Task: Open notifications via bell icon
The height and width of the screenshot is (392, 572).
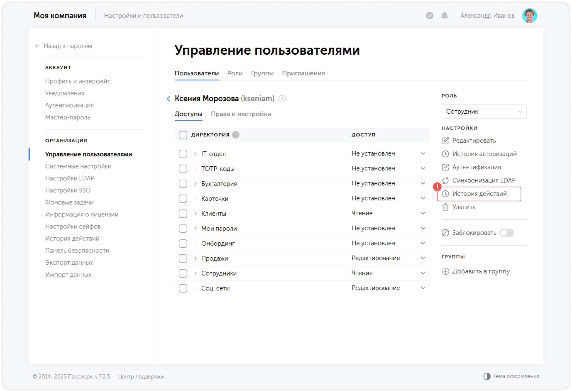Action: pyautogui.click(x=444, y=15)
